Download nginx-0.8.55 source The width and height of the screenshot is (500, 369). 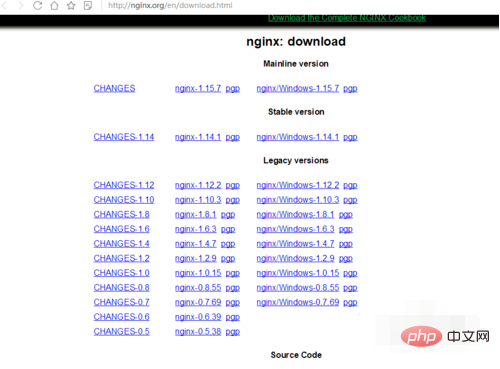(x=198, y=288)
